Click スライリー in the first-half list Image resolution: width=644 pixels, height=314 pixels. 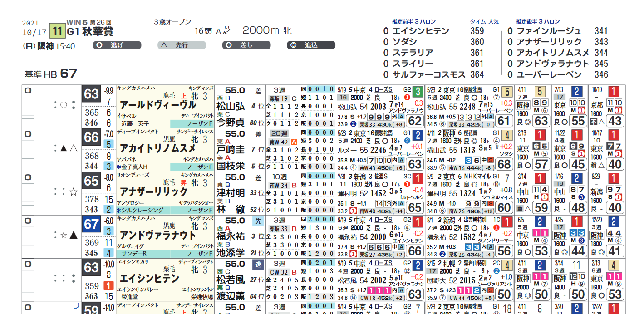click(413, 64)
